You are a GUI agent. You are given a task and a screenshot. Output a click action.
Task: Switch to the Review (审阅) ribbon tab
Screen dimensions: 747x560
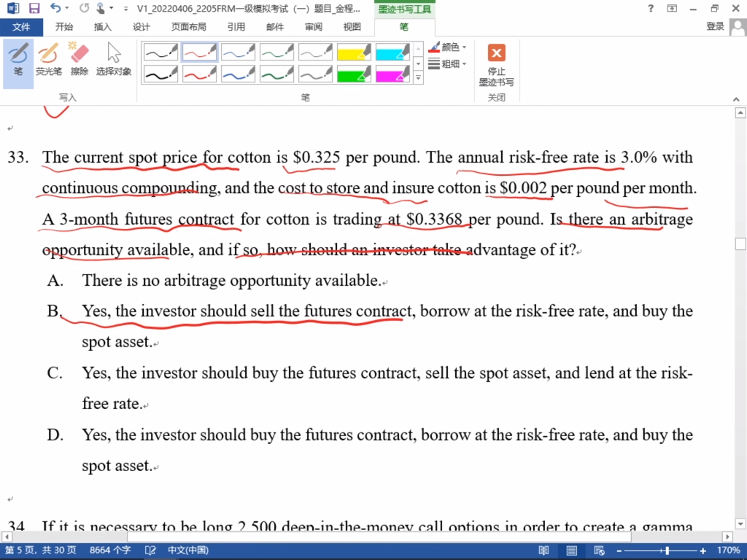point(314,27)
